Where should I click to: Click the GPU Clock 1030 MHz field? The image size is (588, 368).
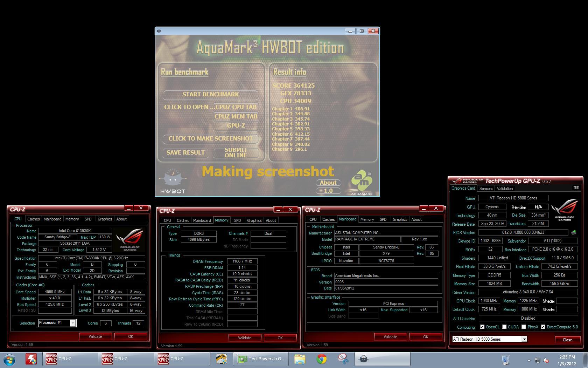[489, 301]
